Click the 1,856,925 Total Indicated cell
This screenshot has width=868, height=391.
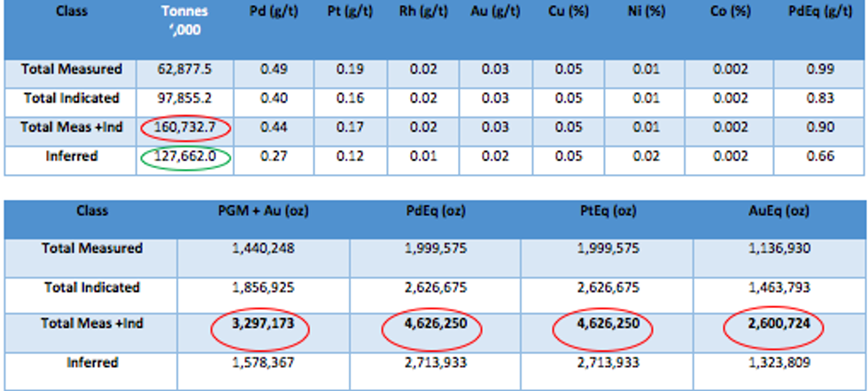pyautogui.click(x=261, y=289)
